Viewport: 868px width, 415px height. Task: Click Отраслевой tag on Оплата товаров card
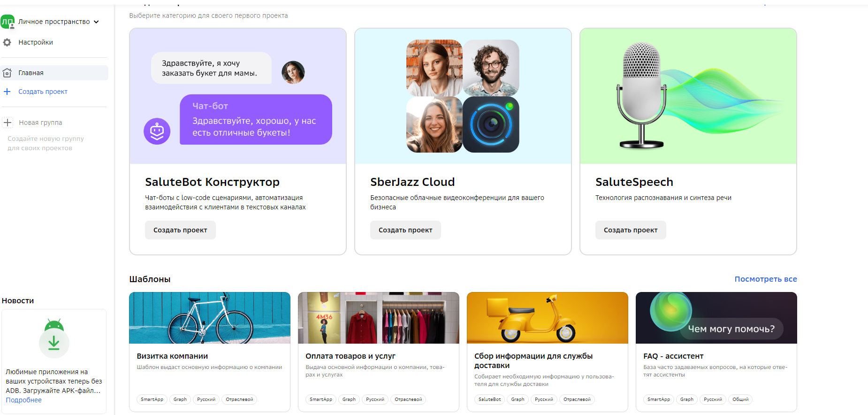tap(408, 400)
